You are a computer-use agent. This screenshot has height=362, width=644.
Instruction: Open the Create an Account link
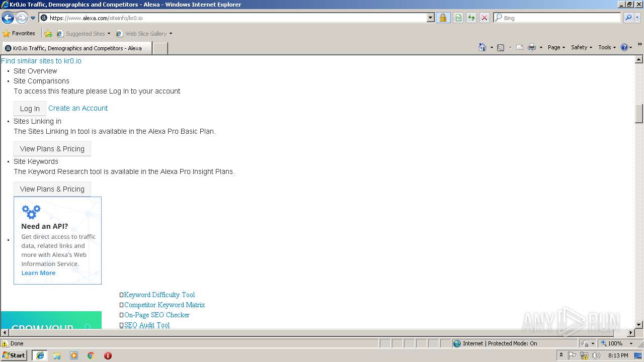pos(78,108)
